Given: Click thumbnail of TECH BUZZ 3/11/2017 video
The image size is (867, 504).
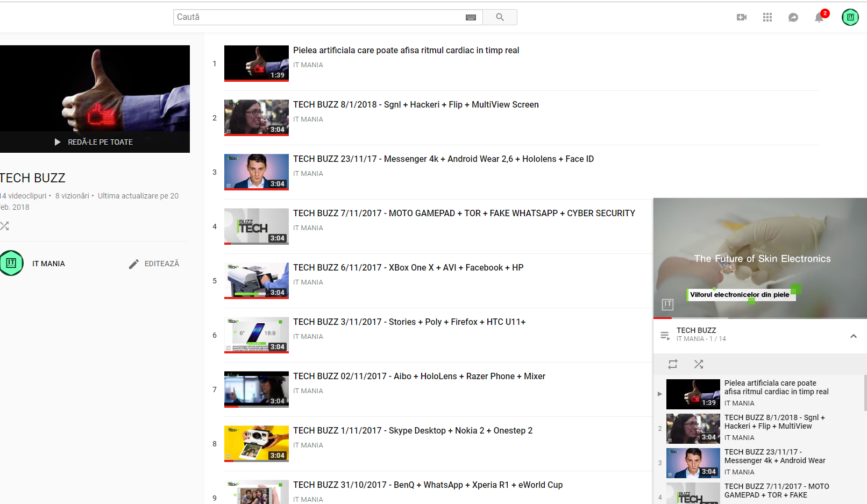Looking at the screenshot, I should (x=257, y=335).
